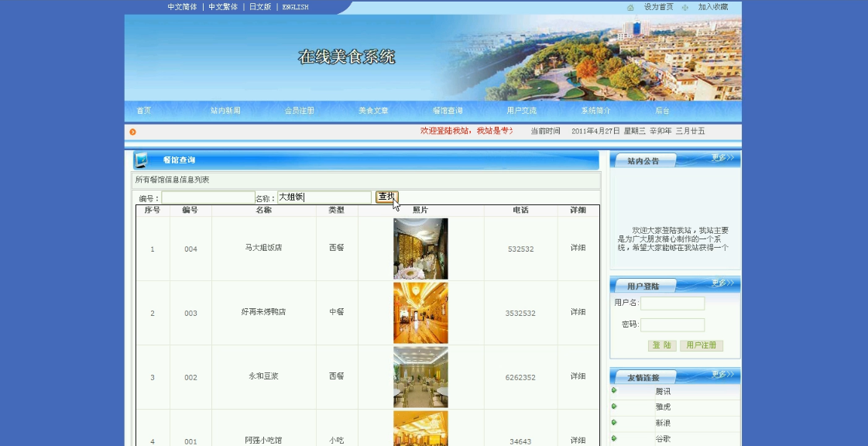Click the green bullet icon beside 谷歌
This screenshot has width=868, height=446.
tap(614, 437)
